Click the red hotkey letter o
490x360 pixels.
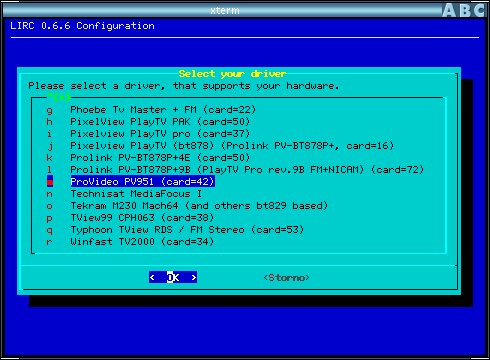(50, 206)
